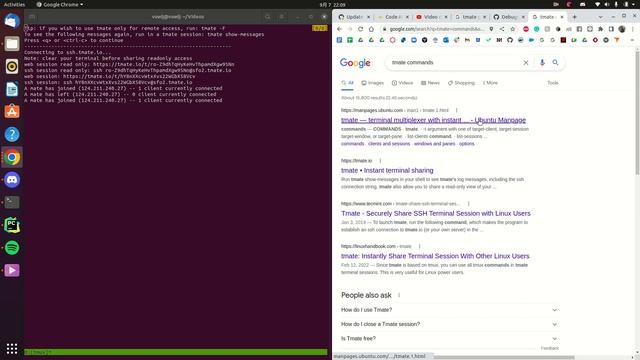Open Spotify from the dock
This screenshot has width=640, height=360.
click(12, 248)
